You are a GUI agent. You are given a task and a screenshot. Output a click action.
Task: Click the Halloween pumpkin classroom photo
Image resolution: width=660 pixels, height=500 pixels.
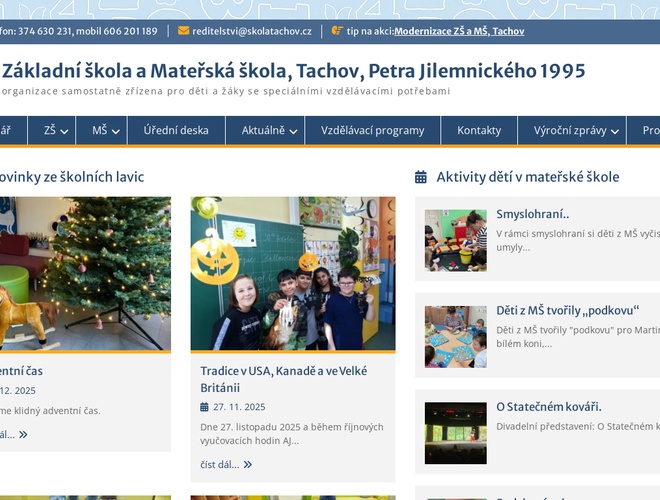[x=293, y=273]
